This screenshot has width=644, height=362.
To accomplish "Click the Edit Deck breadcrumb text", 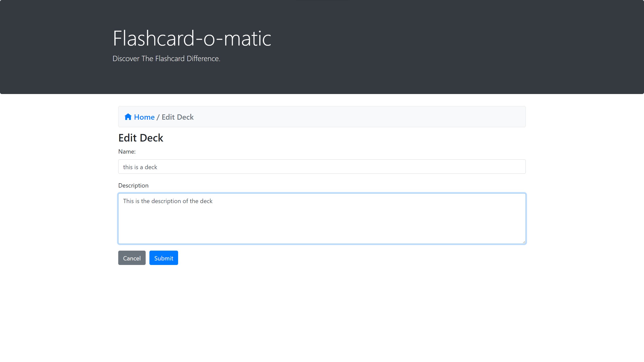I will point(178,117).
